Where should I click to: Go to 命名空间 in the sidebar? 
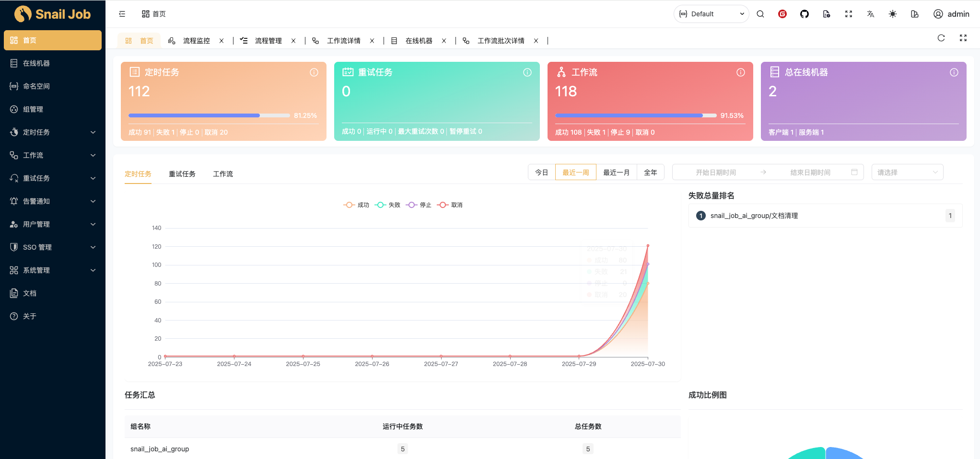tap(53, 86)
